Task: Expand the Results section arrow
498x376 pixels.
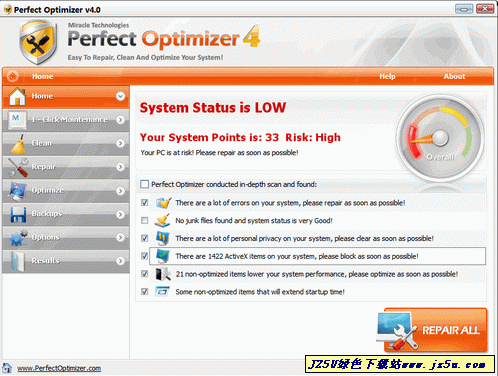Action: coord(120,261)
